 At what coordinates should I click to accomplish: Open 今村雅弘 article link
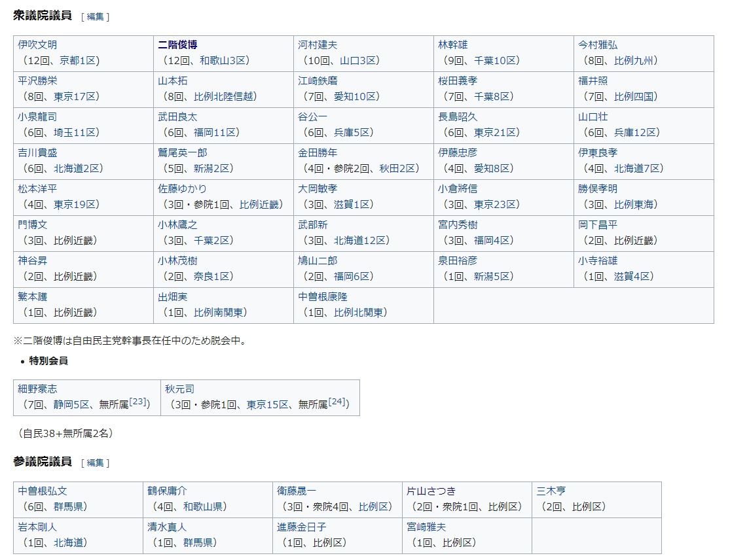pos(598,44)
